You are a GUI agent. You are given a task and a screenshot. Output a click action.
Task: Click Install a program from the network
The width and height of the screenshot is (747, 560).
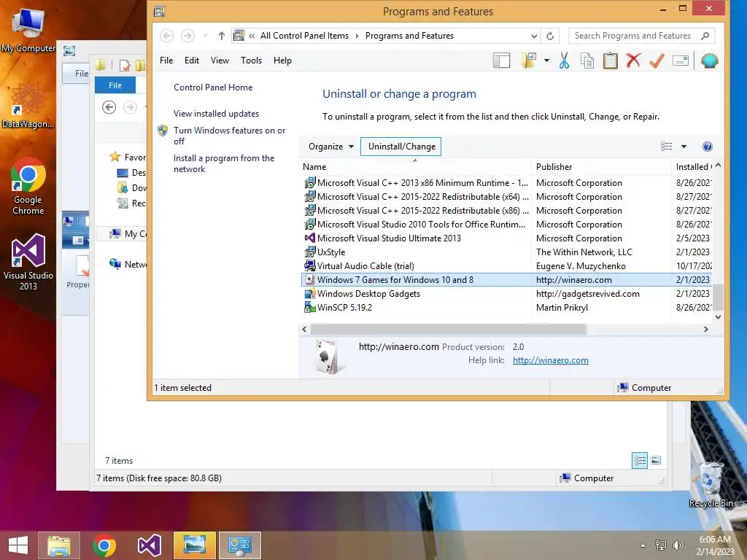pyautogui.click(x=223, y=163)
